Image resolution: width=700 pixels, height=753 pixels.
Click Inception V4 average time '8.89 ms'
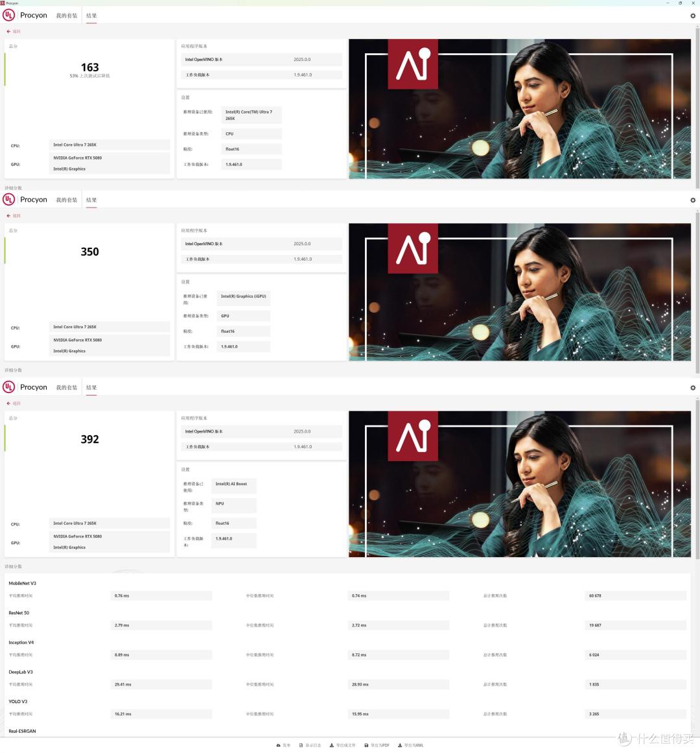coord(161,655)
